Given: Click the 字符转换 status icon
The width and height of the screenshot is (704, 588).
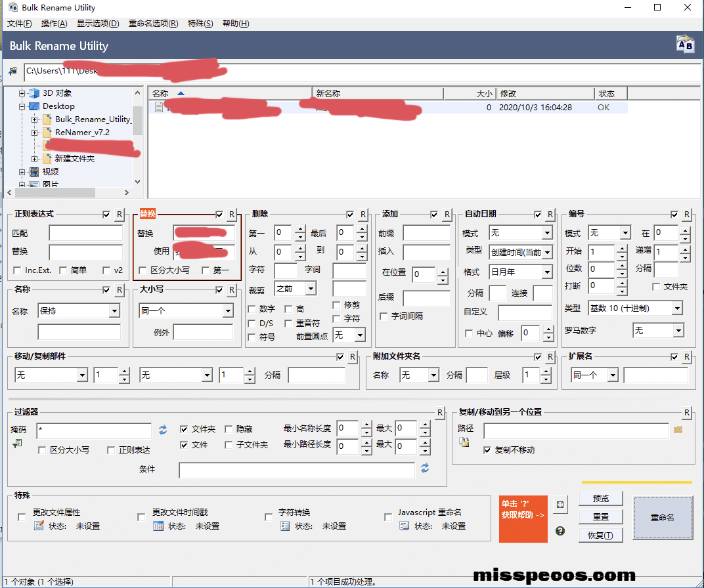Looking at the screenshot, I should click(x=284, y=526).
